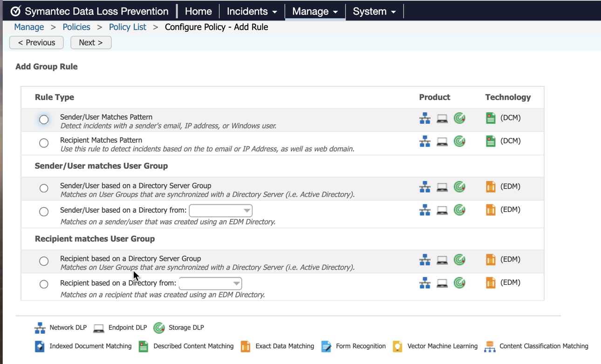
Task: Expand the Incidents menu
Action: 252,11
